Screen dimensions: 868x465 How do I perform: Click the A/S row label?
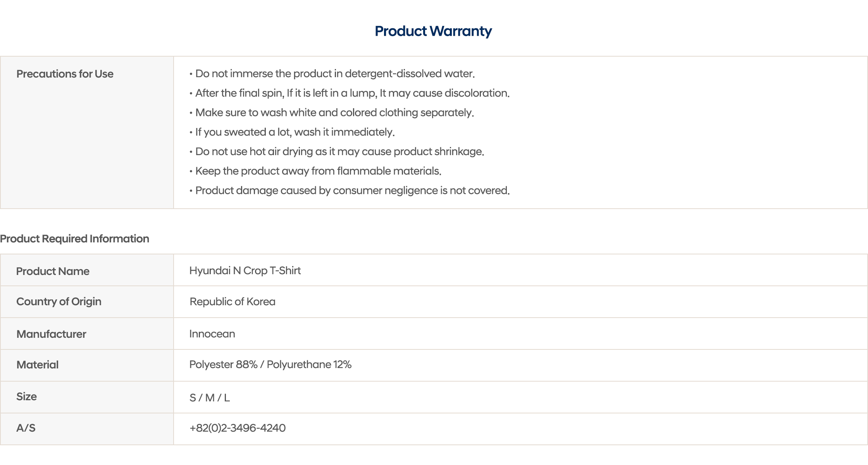pos(26,428)
